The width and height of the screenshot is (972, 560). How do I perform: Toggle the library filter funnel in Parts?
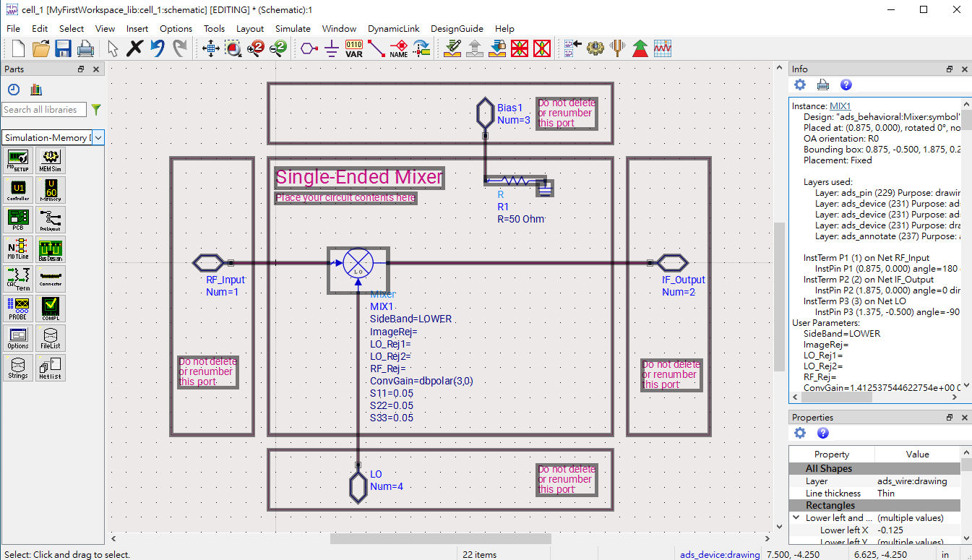[96, 110]
